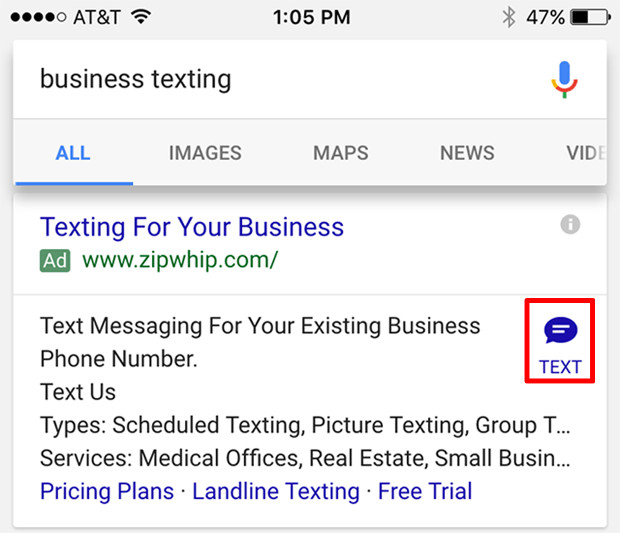This screenshot has height=533, width=620.
Task: Tap the voice search microphone icon
Action: pos(565,79)
